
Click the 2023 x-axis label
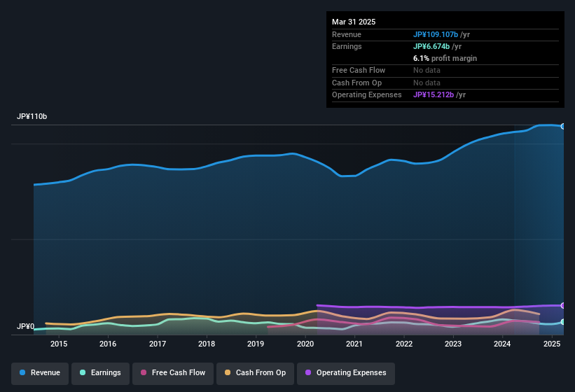tap(453, 344)
